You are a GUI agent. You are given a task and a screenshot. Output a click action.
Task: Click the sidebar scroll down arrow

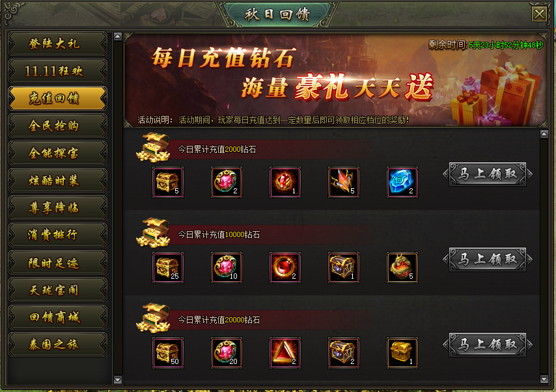118,380
